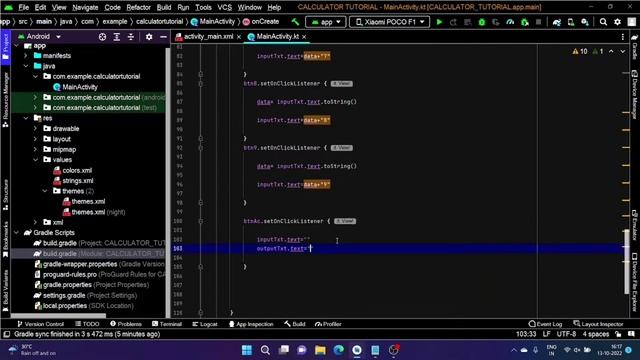Click fold marker at line 100
Image resolution: width=640 pixels, height=360 pixels.
pos(200,221)
